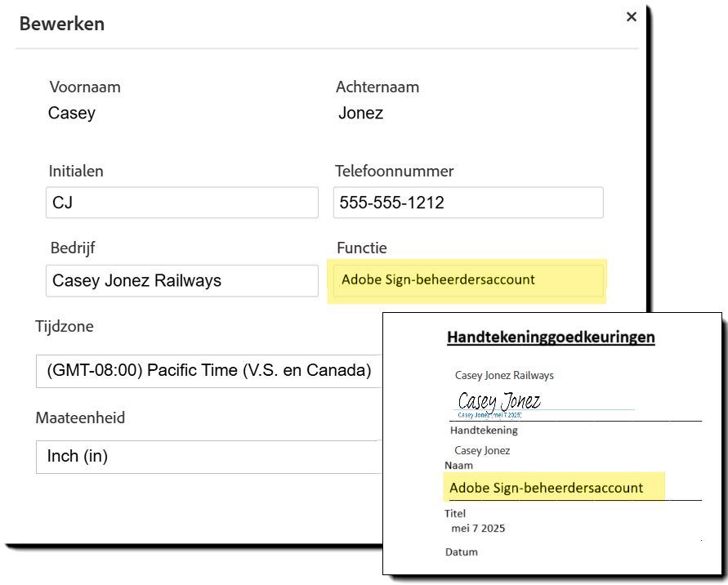The width and height of the screenshot is (728, 585).
Task: Click the Tijdzone label
Action: click(x=65, y=327)
